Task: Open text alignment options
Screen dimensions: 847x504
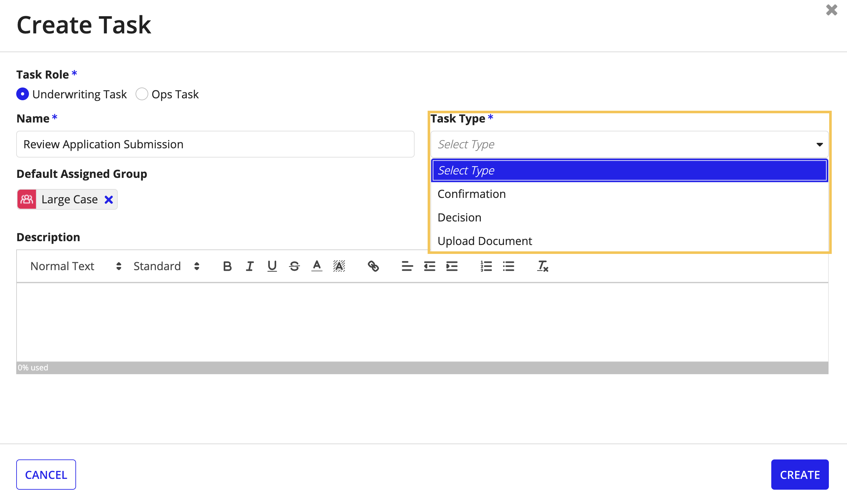Action: pyautogui.click(x=407, y=266)
